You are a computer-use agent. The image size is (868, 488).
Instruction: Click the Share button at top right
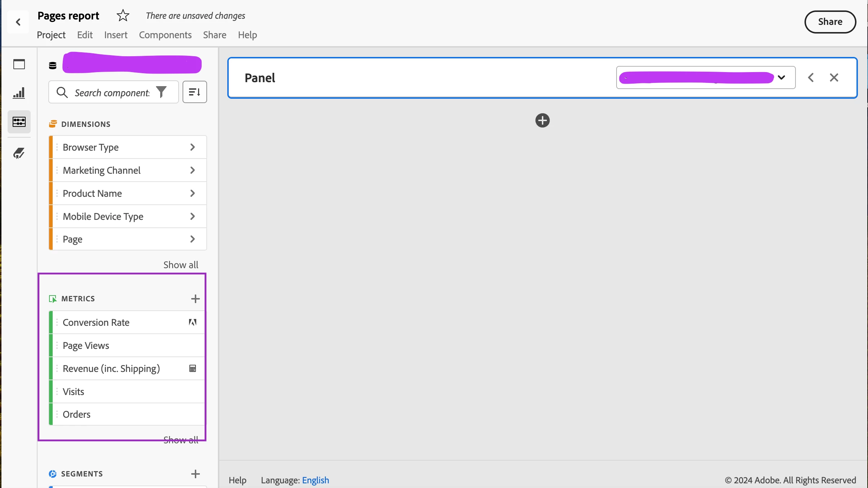[830, 22]
